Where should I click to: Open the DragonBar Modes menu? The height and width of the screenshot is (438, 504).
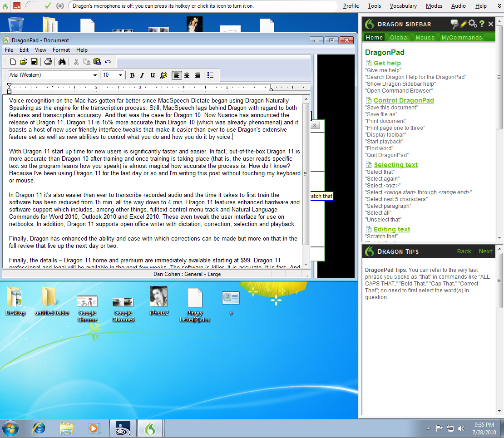[x=434, y=6]
